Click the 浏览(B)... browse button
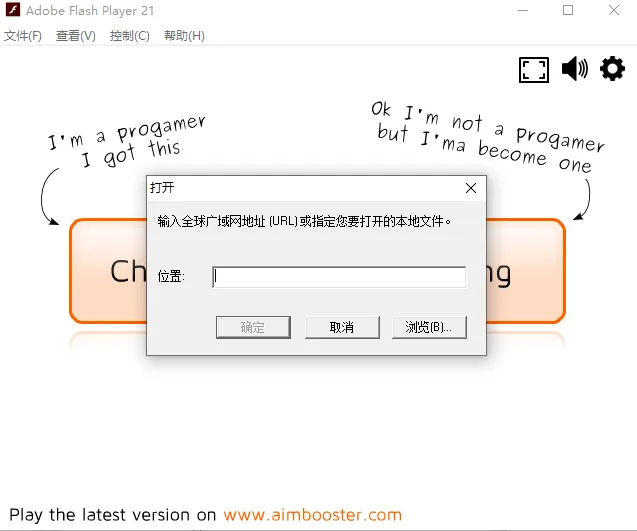637x531 pixels. tap(429, 327)
